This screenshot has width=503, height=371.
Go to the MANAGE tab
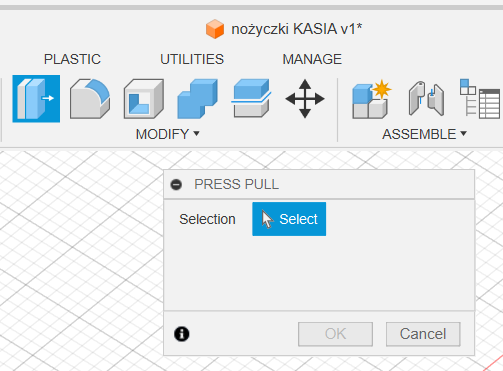click(312, 59)
